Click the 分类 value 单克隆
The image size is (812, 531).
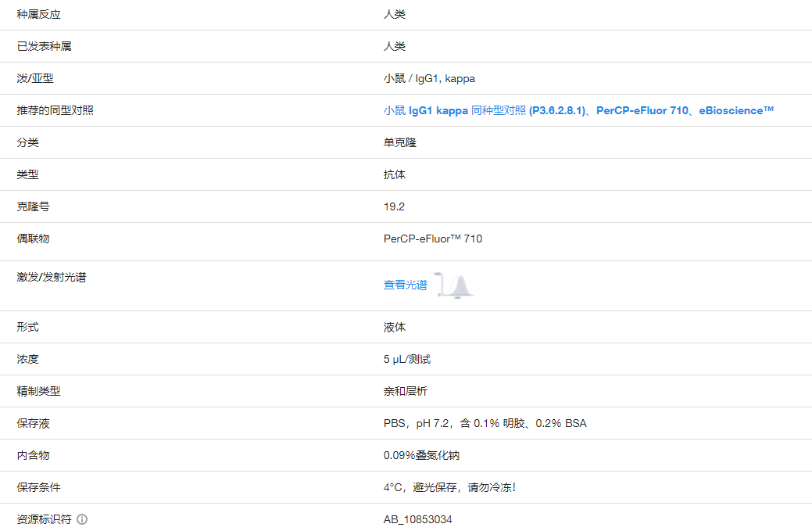click(393, 142)
